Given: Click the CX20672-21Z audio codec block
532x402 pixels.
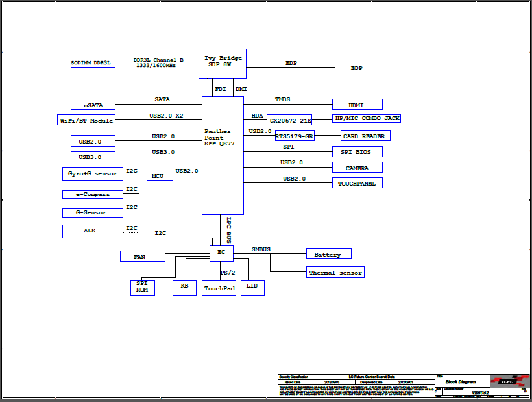Looking at the screenshot, I should (289, 120).
